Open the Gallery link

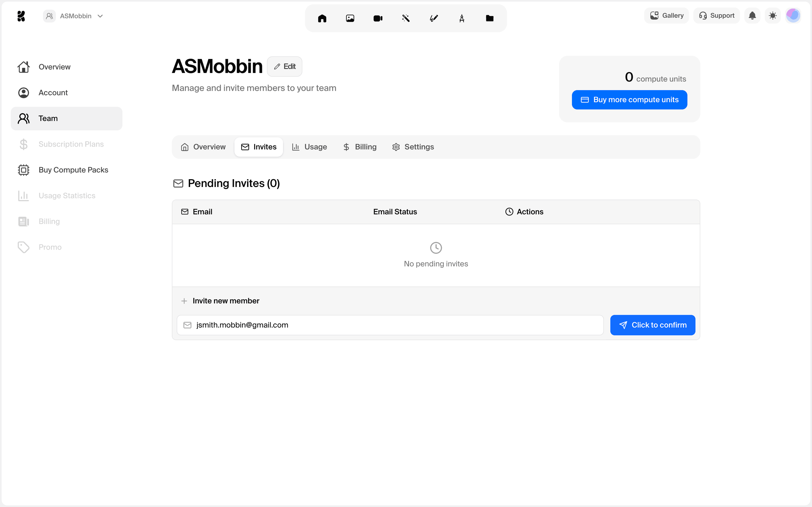click(667, 16)
